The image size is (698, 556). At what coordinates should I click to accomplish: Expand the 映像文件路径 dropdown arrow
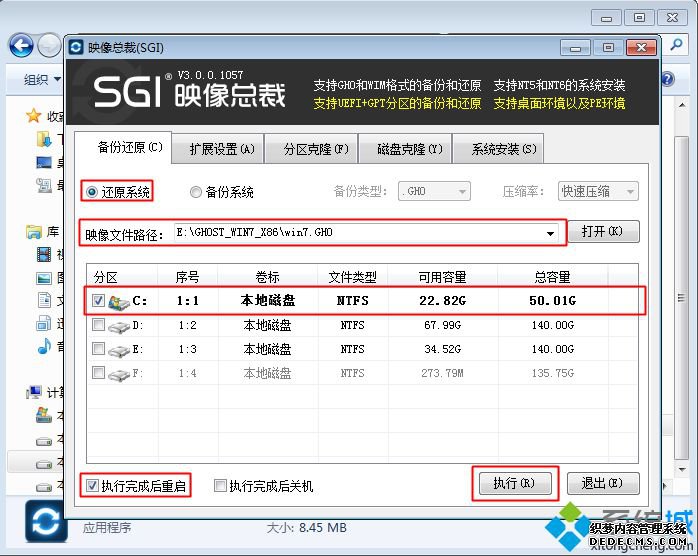[551, 233]
